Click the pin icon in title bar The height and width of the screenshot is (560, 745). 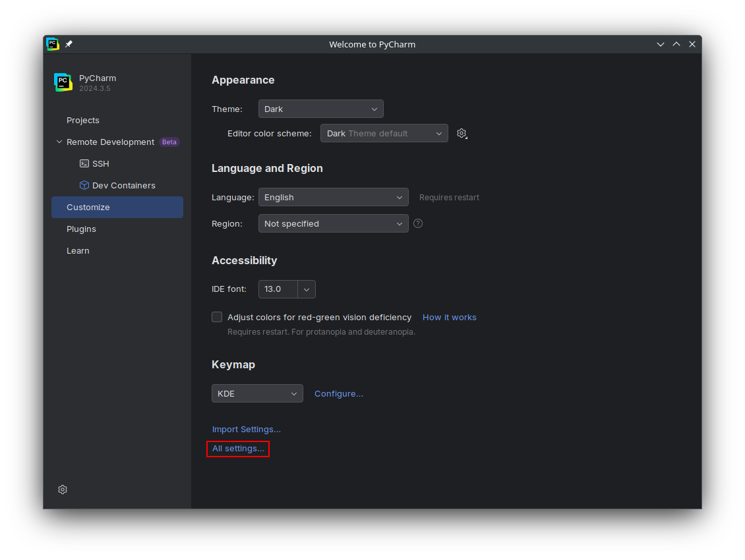(69, 44)
